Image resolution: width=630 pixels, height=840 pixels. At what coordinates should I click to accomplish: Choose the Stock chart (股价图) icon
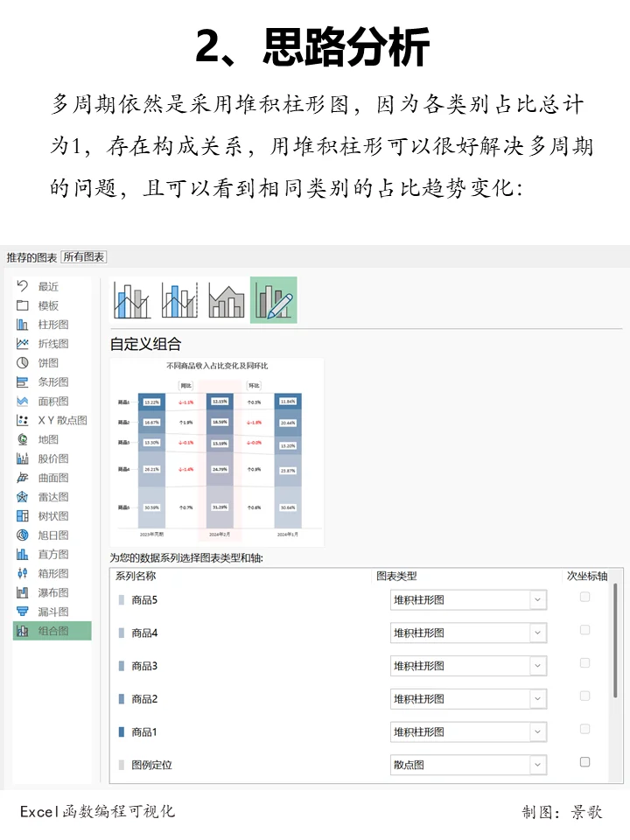pyautogui.click(x=22, y=458)
